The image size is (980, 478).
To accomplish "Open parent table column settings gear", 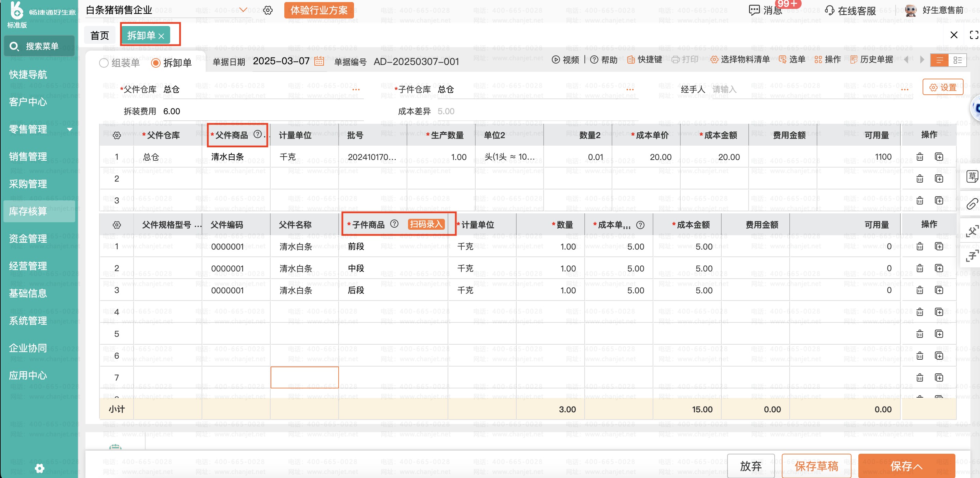I will pyautogui.click(x=117, y=135).
